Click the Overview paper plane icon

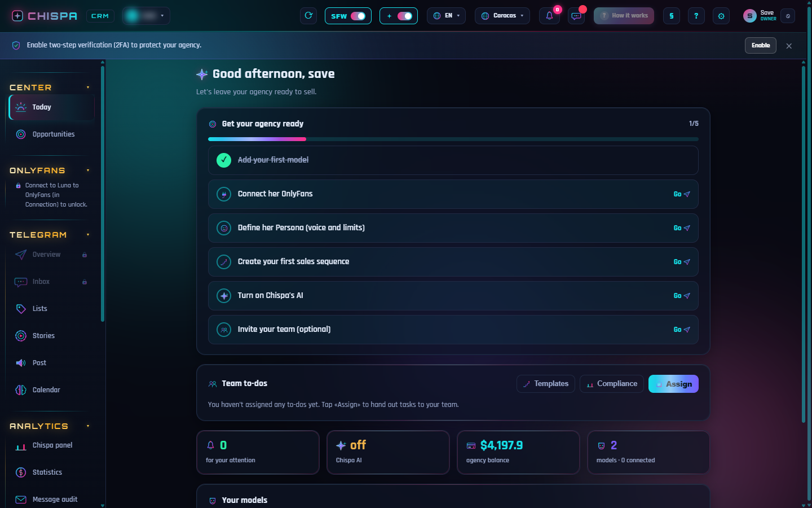pyautogui.click(x=21, y=255)
